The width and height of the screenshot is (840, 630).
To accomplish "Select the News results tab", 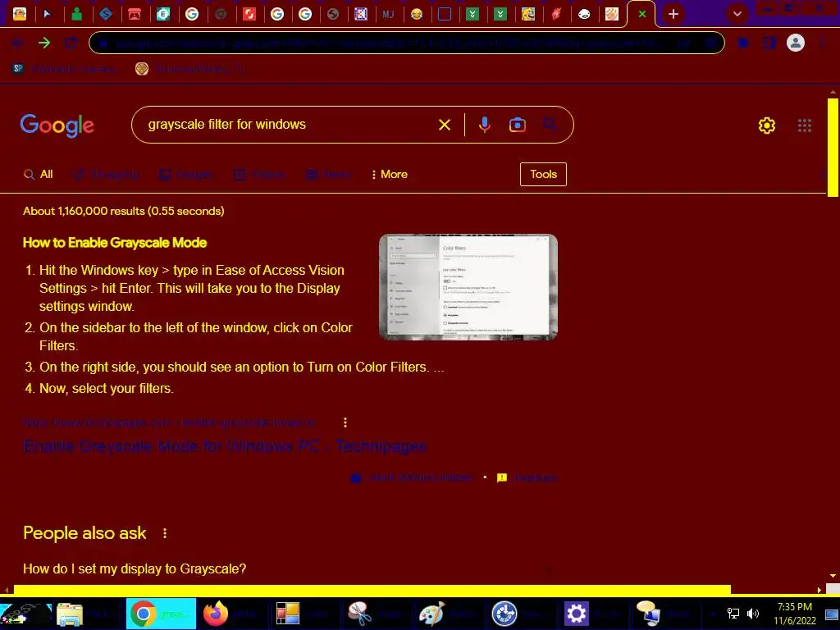I will (327, 174).
